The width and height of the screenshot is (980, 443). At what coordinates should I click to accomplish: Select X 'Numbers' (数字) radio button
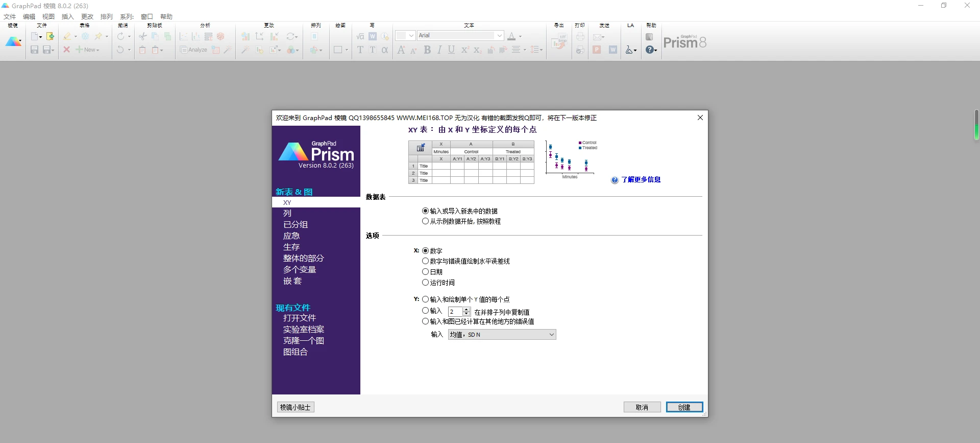click(x=425, y=250)
